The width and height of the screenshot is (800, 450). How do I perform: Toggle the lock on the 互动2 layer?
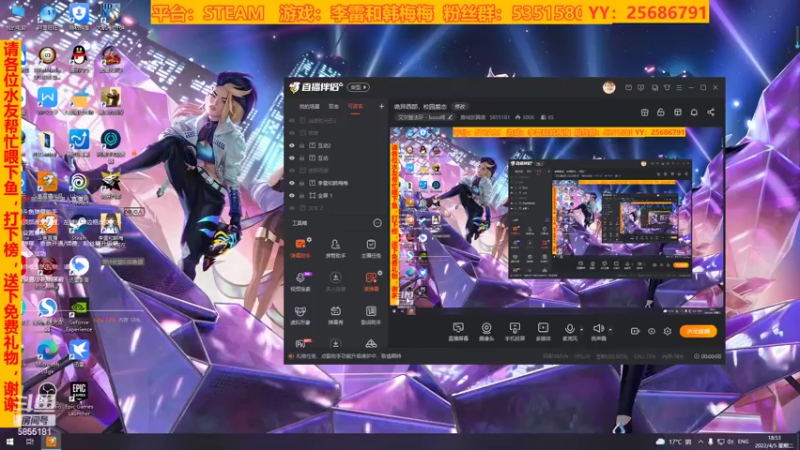[x=302, y=145]
